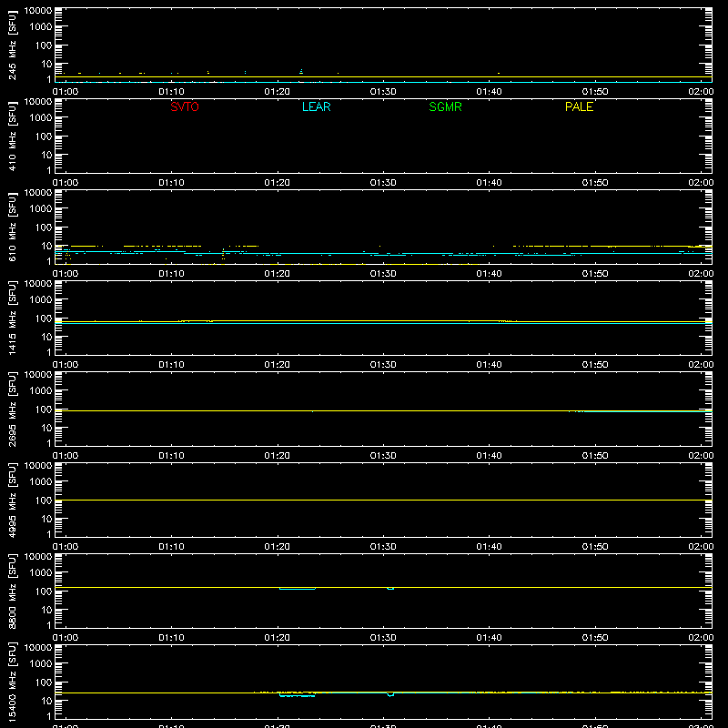
Task: Click the cyan dip after 01:20 in the 15400 MHz panel
Action: click(298, 695)
